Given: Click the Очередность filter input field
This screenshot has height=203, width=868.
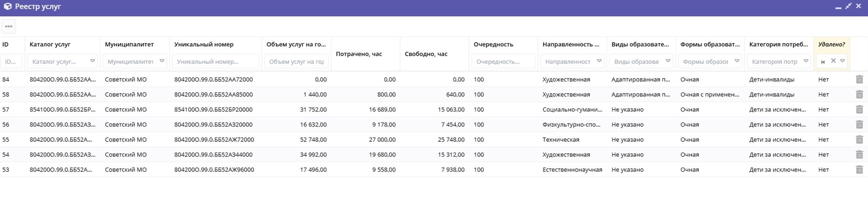Looking at the screenshot, I should [503, 62].
